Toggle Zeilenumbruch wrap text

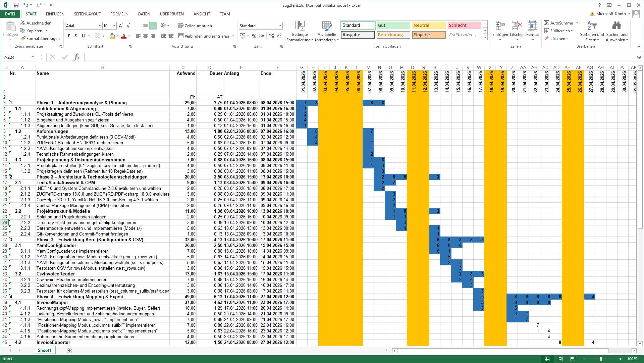pyautogui.click(x=195, y=25)
